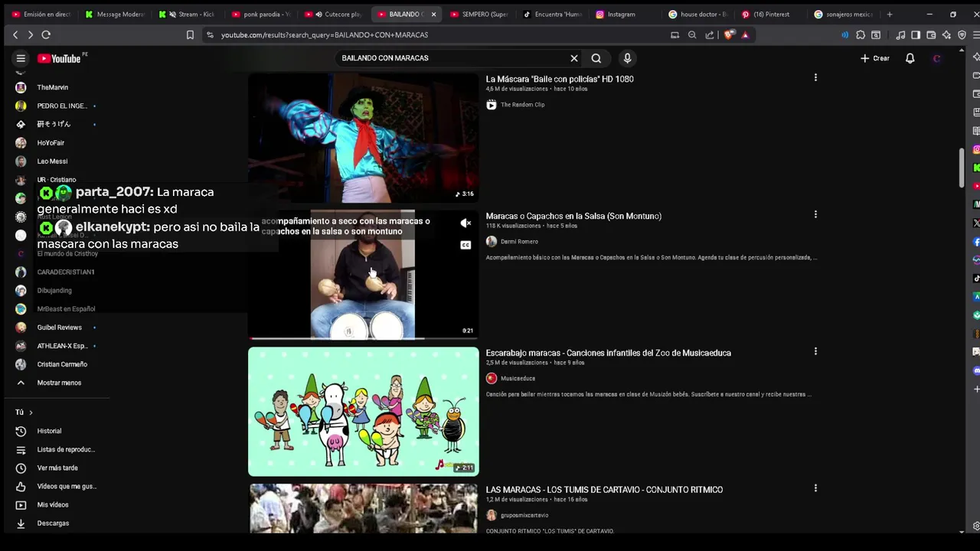Viewport: 980px width, 551px height.
Task: Open The Mask dancing video thumbnail
Action: pyautogui.click(x=364, y=138)
